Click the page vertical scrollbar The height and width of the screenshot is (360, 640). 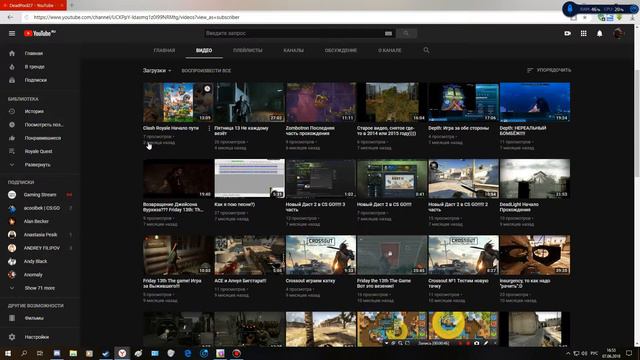point(637,122)
